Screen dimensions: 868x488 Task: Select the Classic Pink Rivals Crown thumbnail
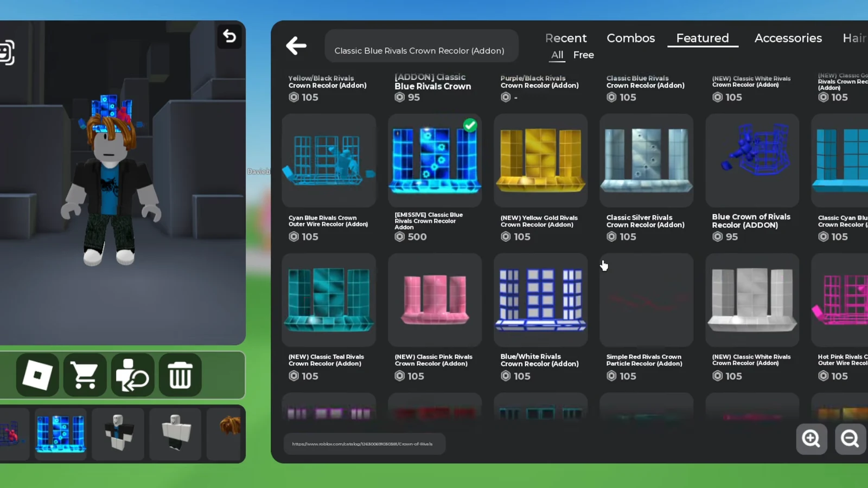(x=435, y=300)
